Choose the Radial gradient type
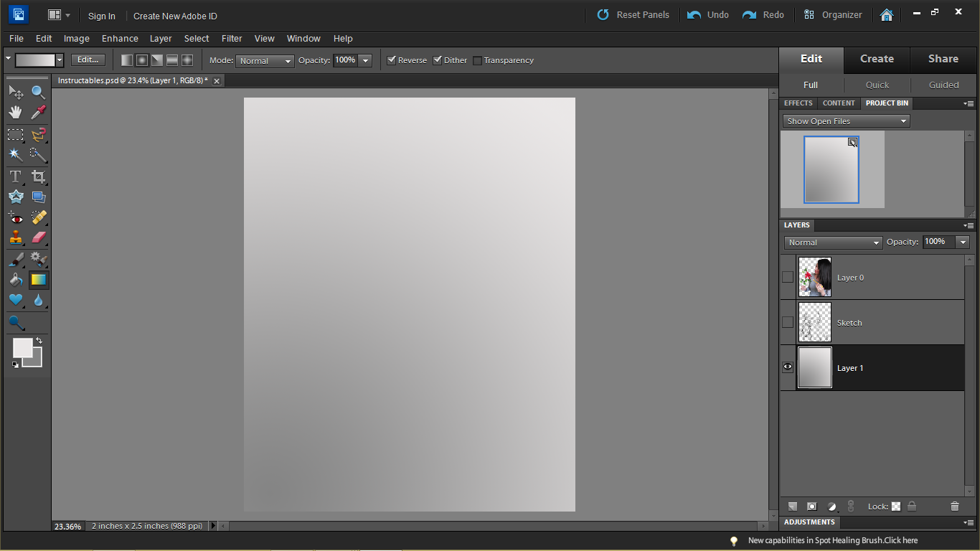The image size is (980, 551). click(x=142, y=60)
